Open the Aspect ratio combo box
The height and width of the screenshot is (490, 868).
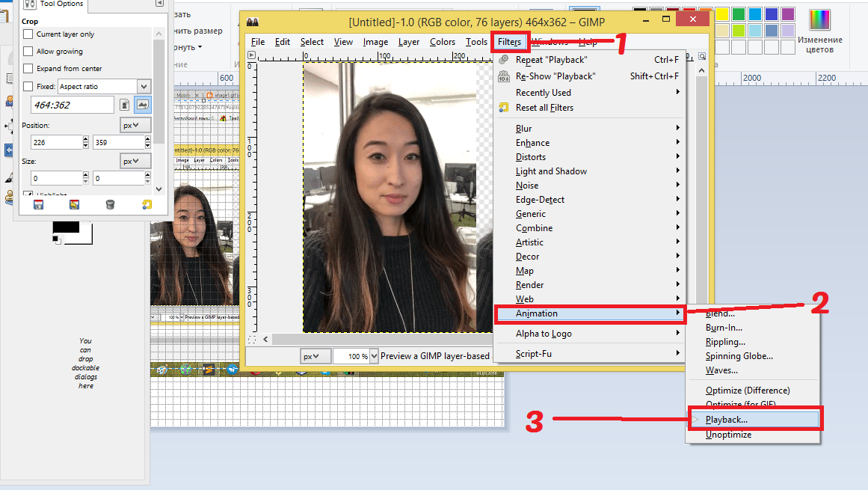click(x=104, y=86)
